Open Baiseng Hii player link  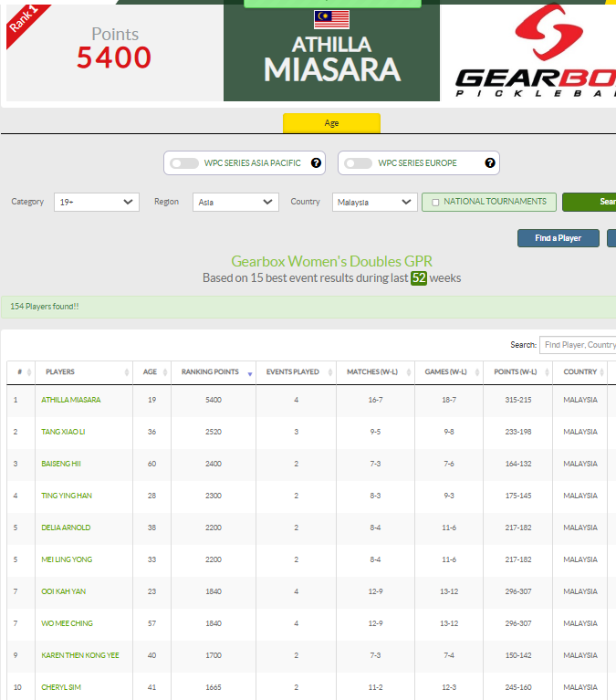(61, 464)
